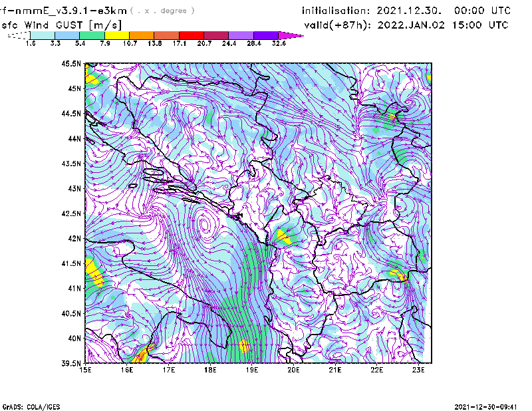Pick the orange 10.7–13.8 legend swatch
Viewport: 532px width, 411px height.
click(142, 35)
